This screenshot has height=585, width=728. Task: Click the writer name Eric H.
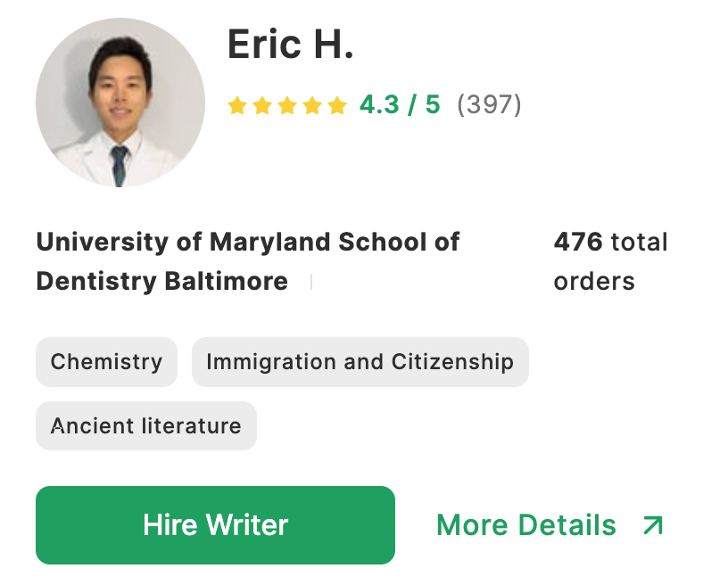290,45
